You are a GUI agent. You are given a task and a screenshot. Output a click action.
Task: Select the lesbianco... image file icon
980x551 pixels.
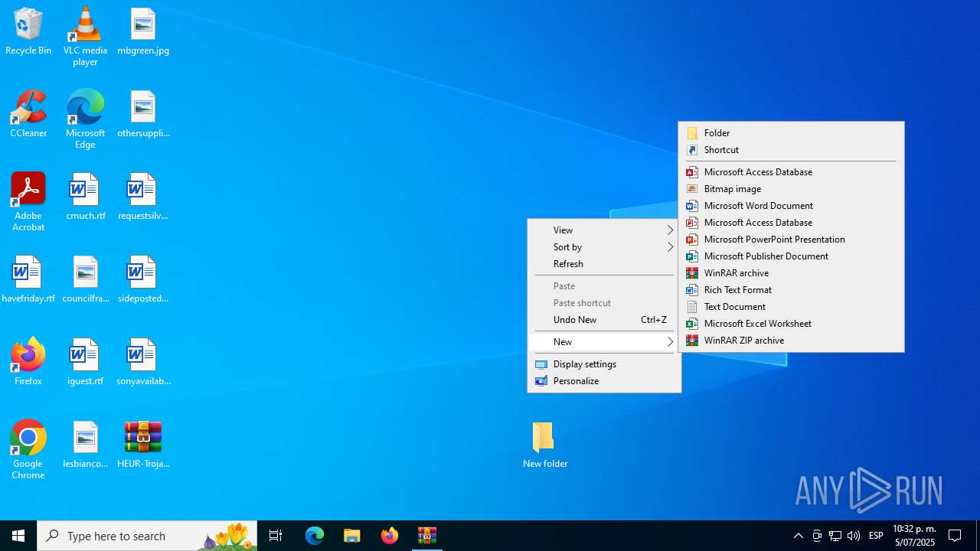point(85,445)
